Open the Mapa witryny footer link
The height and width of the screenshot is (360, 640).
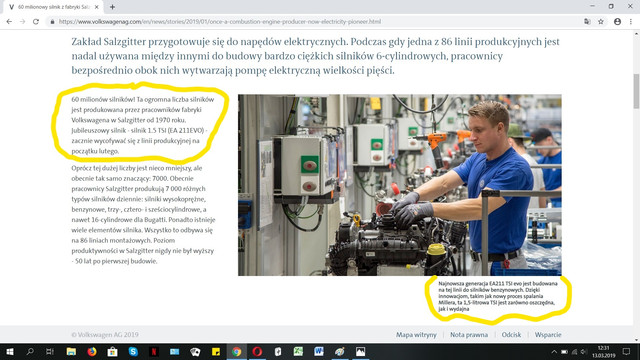(416, 335)
